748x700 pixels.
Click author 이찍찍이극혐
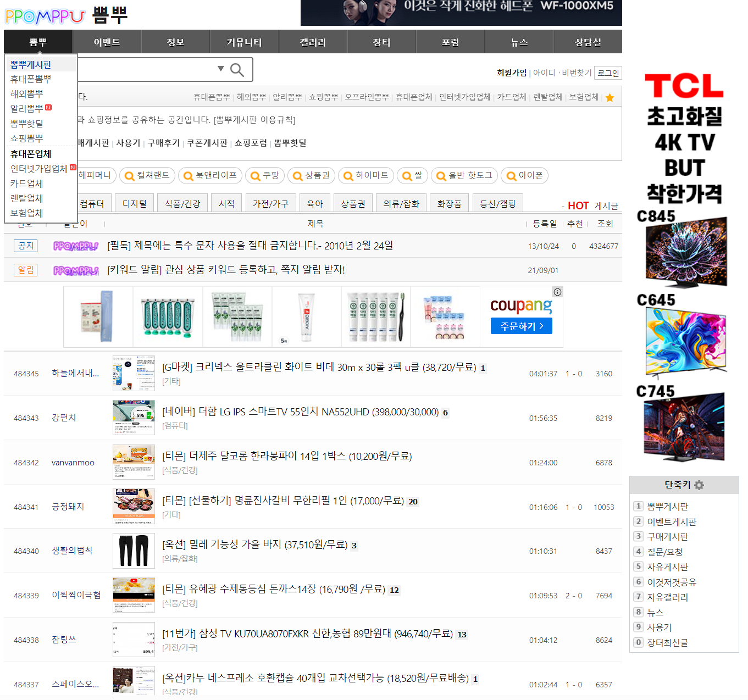pyautogui.click(x=76, y=595)
